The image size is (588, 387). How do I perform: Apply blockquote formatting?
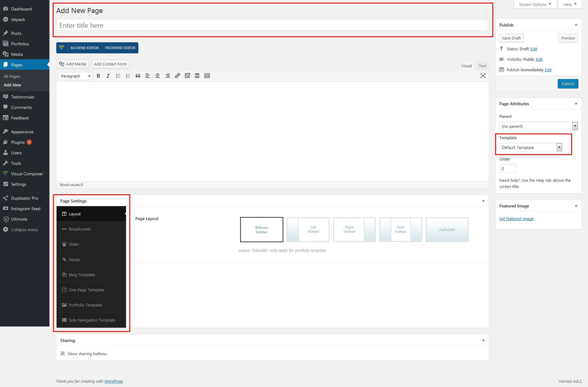point(138,76)
